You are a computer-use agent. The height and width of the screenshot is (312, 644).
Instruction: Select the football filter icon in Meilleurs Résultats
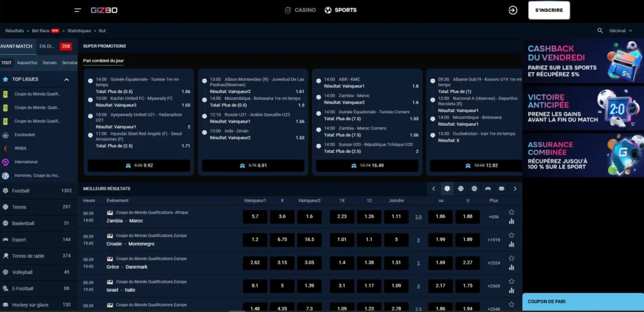coord(447,188)
